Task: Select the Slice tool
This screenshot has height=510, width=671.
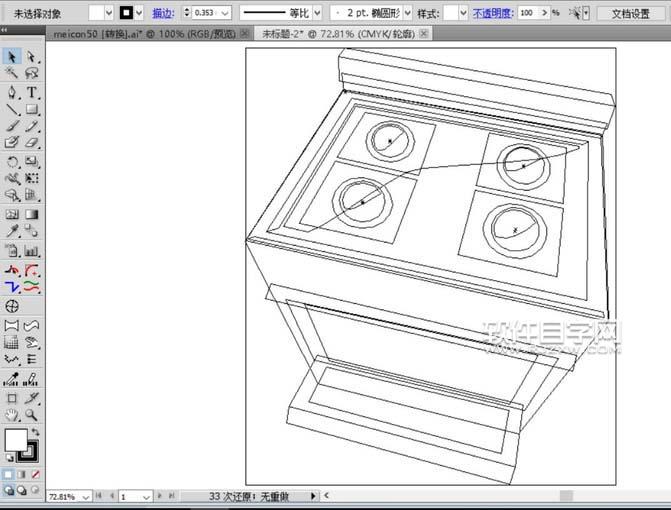Action: click(31, 398)
